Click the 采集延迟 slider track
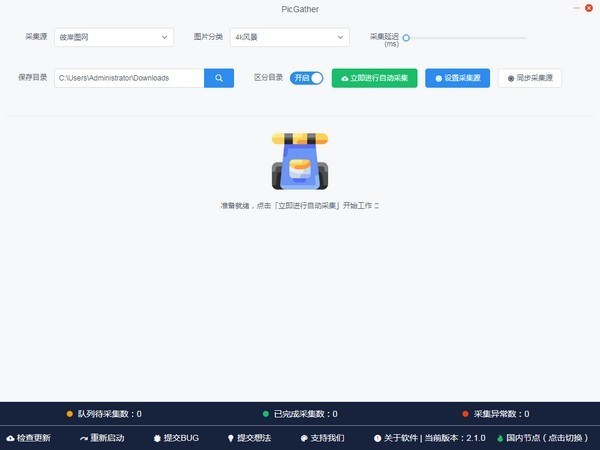This screenshot has width=600, height=450. coord(468,38)
